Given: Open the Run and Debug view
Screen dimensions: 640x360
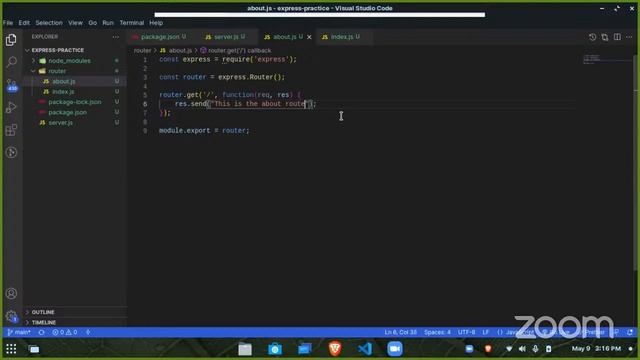Looking at the screenshot, I should coord(11,107).
